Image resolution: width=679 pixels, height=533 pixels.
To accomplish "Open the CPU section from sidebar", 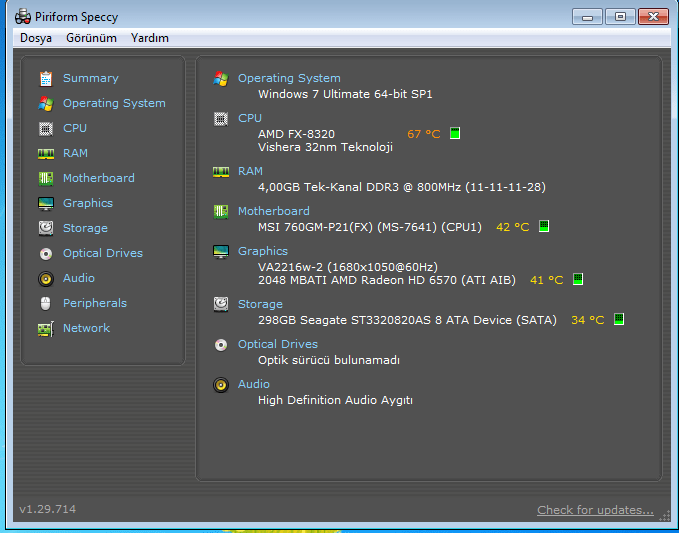I will click(x=75, y=128).
